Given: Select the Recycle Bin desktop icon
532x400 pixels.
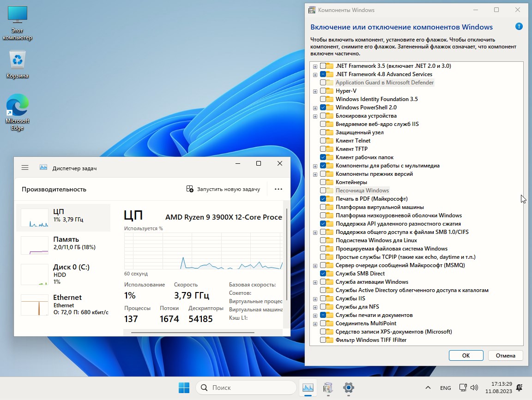Looking at the screenshot, I should [x=17, y=65].
